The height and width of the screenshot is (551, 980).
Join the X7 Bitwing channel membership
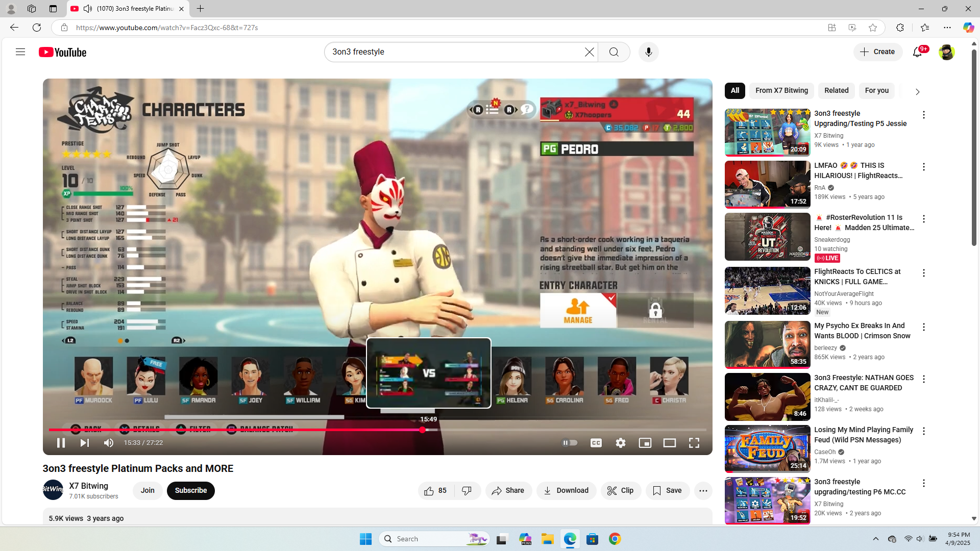(x=148, y=491)
